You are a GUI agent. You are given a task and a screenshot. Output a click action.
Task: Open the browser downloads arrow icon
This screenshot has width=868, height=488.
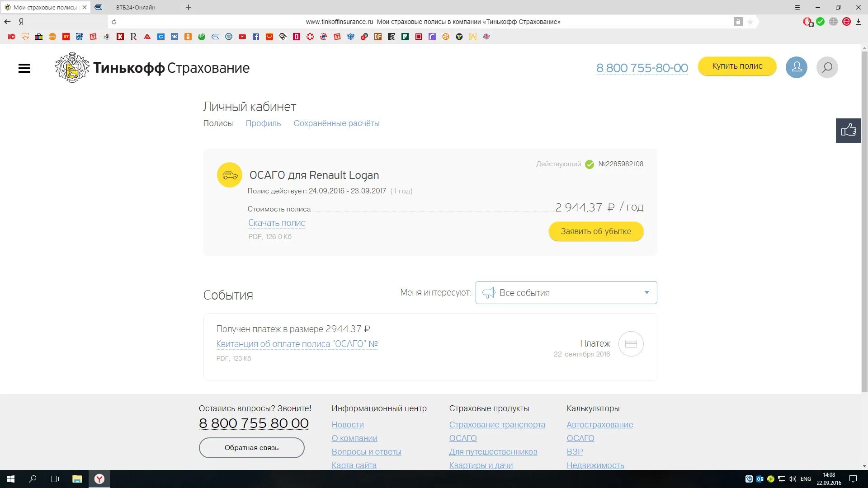[x=859, y=22]
